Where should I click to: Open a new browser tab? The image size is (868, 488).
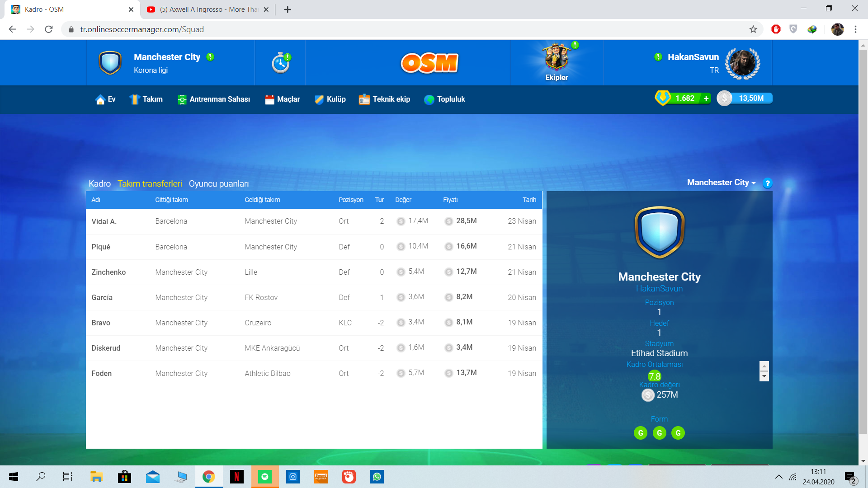[x=288, y=9]
